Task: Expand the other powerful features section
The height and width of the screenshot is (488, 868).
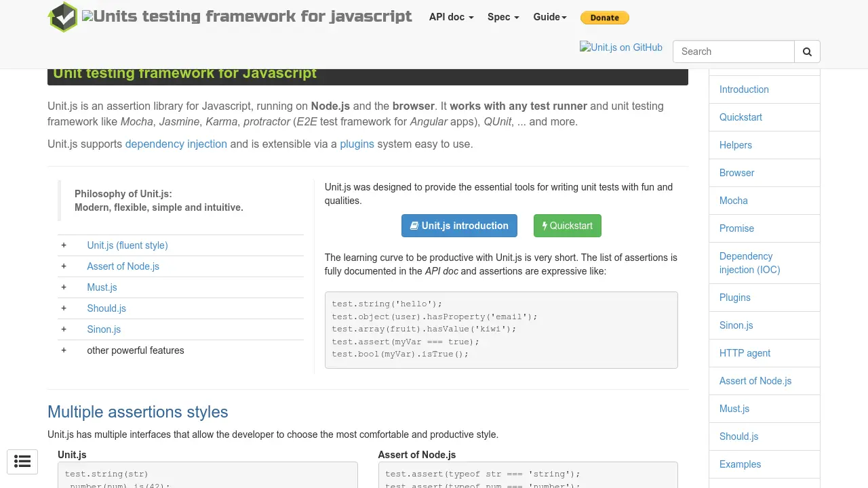Action: point(135,350)
